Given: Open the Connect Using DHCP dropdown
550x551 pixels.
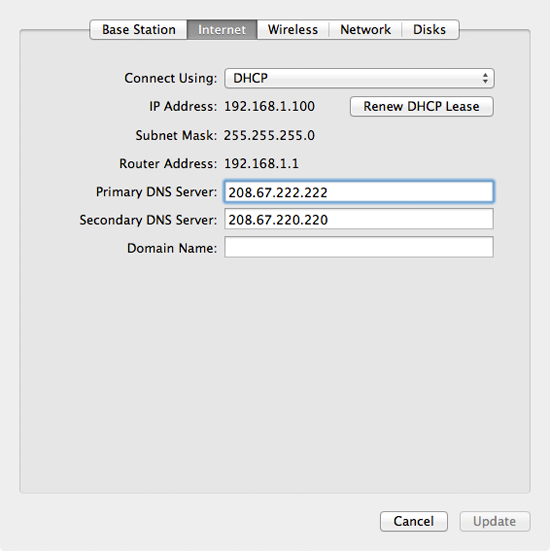Looking at the screenshot, I should pos(359,78).
